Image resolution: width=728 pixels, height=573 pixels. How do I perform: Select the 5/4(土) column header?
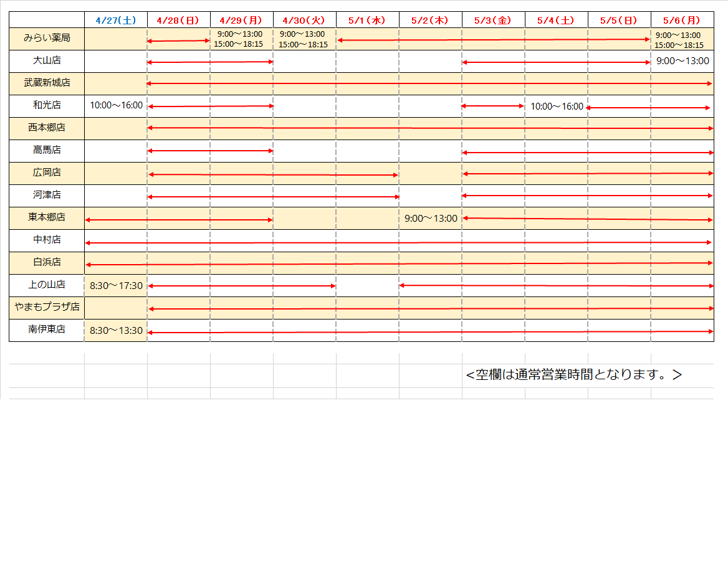556,20
